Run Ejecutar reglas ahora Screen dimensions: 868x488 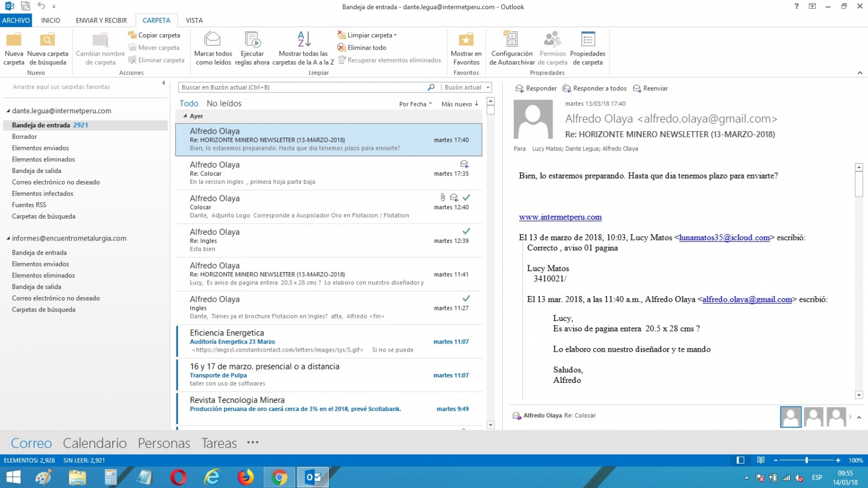point(252,49)
